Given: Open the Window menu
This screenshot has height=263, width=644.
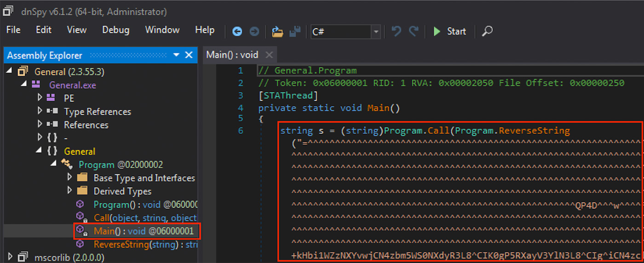Looking at the screenshot, I should tap(162, 30).
